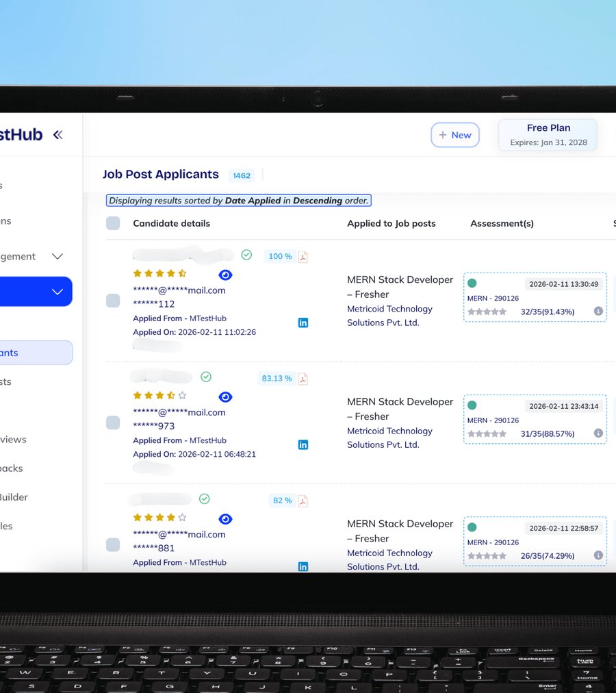The height and width of the screenshot is (693, 616).
Task: Click Applied On: 2026-02-11 06:48:21 text
Action: (194, 454)
